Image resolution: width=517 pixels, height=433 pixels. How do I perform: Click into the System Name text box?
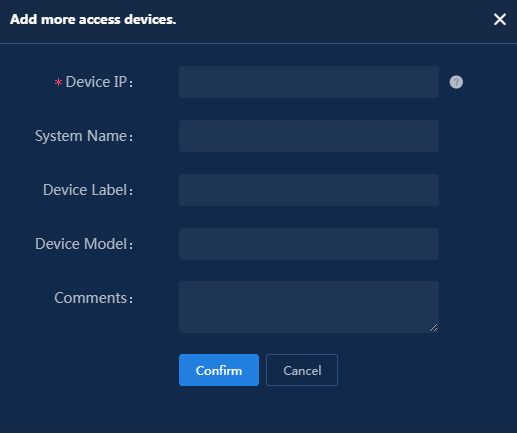(309, 136)
